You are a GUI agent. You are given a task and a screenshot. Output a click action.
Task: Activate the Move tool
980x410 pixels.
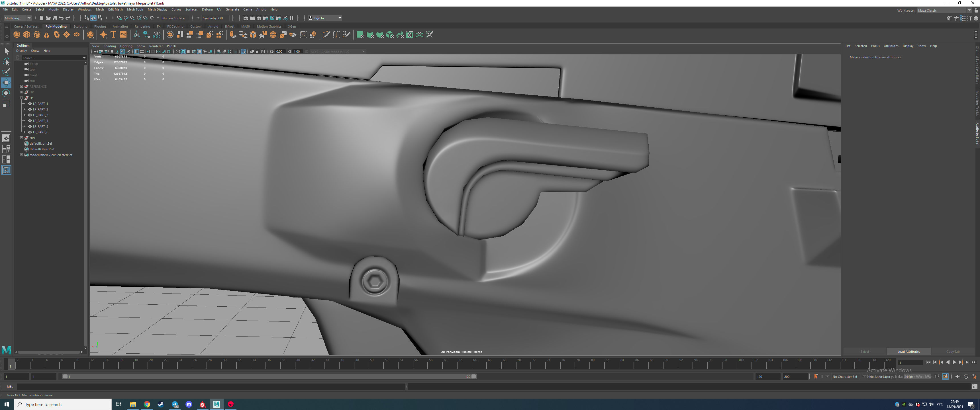pyautogui.click(x=6, y=83)
